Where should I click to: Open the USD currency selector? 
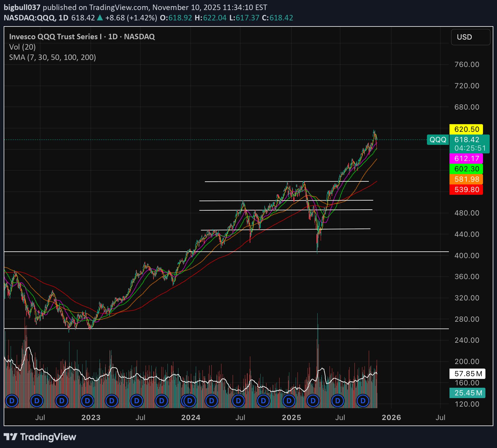pyautogui.click(x=470, y=37)
